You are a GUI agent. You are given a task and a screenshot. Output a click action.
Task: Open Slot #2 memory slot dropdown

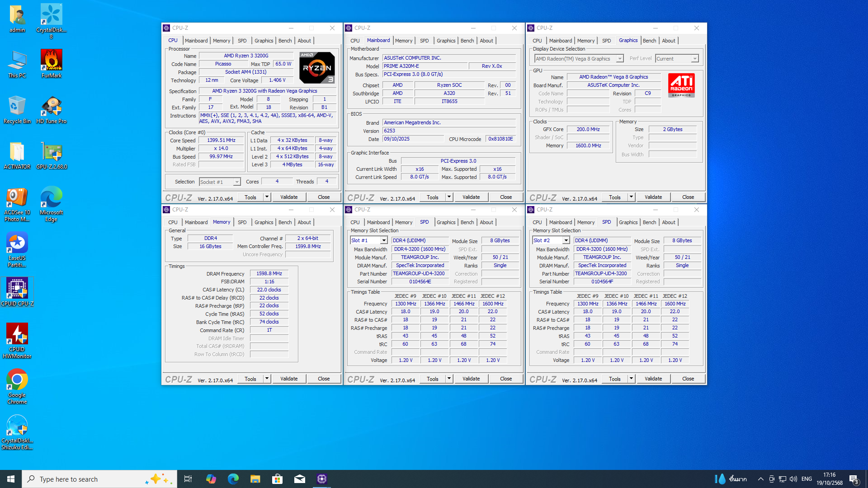pos(566,240)
